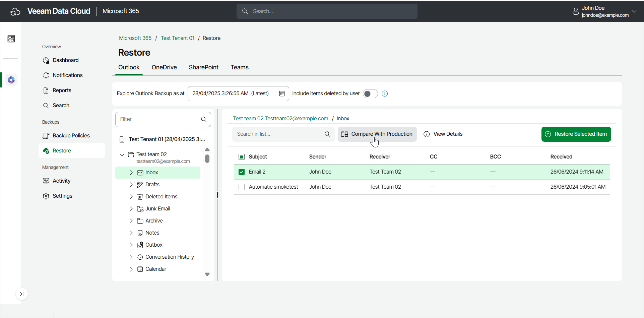Click the Reports document icon
The height and width of the screenshot is (318, 644).
point(46,90)
